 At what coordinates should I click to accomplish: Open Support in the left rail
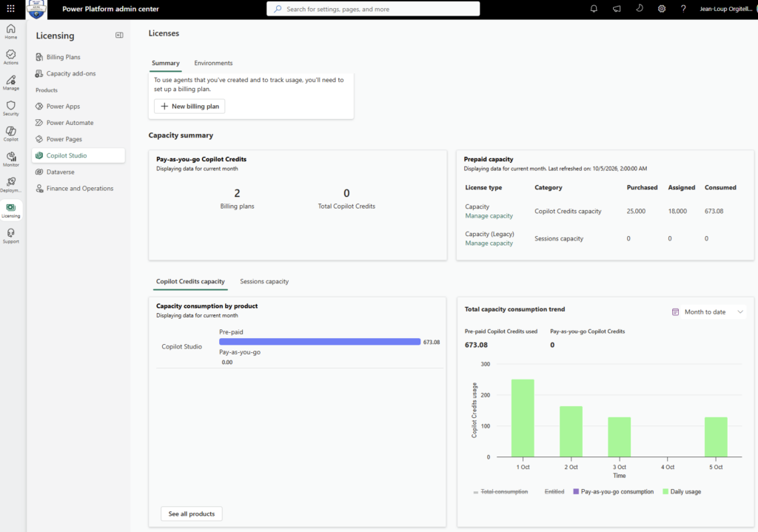pyautogui.click(x=10, y=236)
